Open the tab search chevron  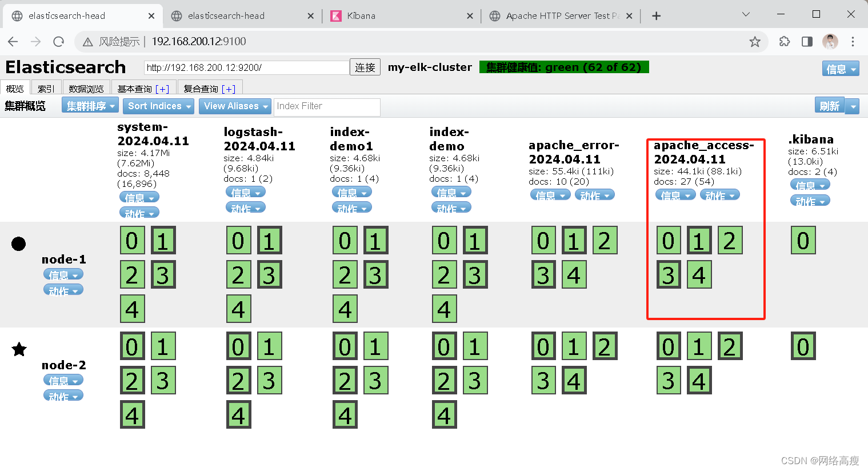(746, 14)
